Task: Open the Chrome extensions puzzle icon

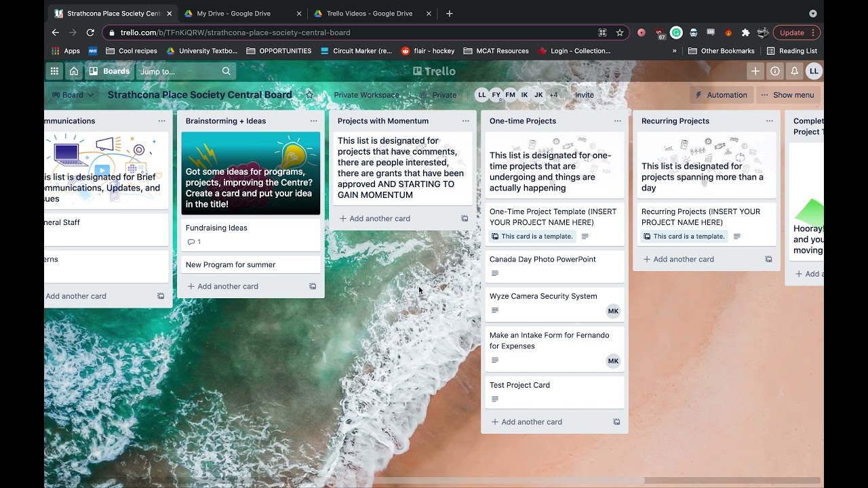Action: click(745, 33)
